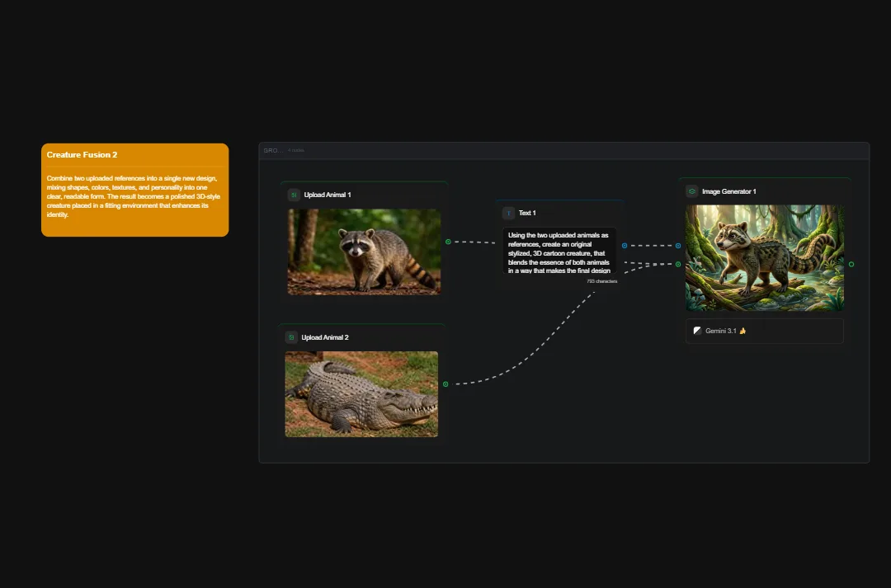
Task: Click the blue input port on Image Generator 1
Action: 677,246
